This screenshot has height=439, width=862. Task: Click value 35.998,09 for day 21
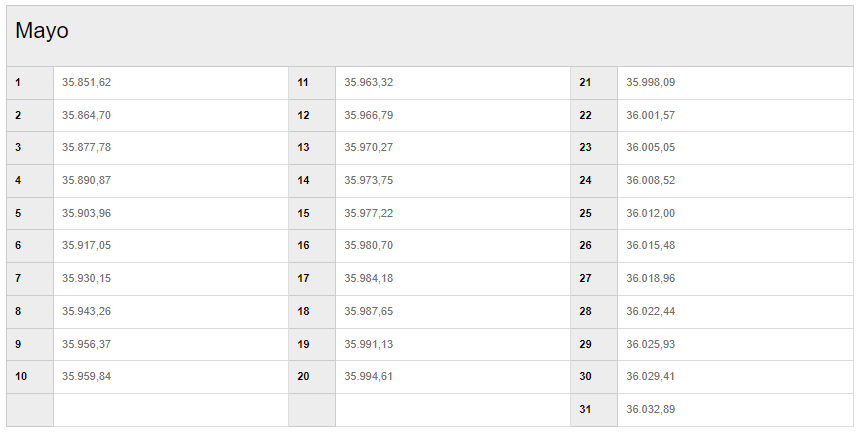point(650,82)
